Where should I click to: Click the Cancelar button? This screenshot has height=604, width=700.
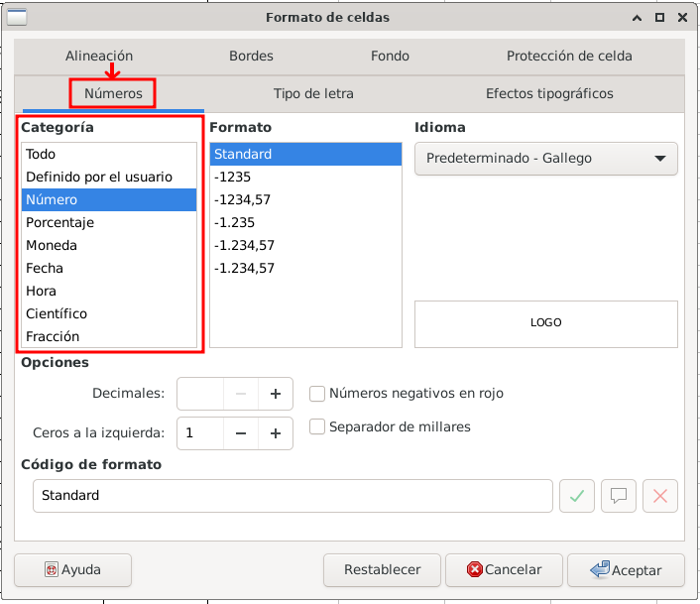pyautogui.click(x=504, y=570)
